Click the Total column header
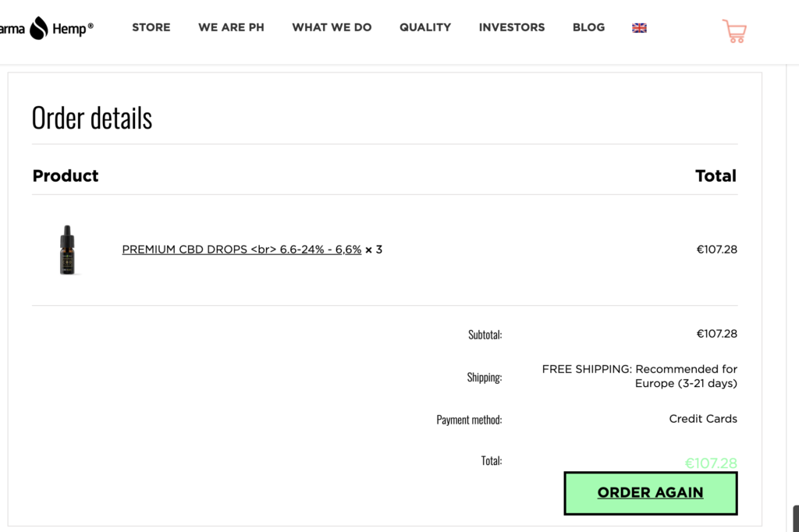Image resolution: width=799 pixels, height=532 pixels. [716, 176]
